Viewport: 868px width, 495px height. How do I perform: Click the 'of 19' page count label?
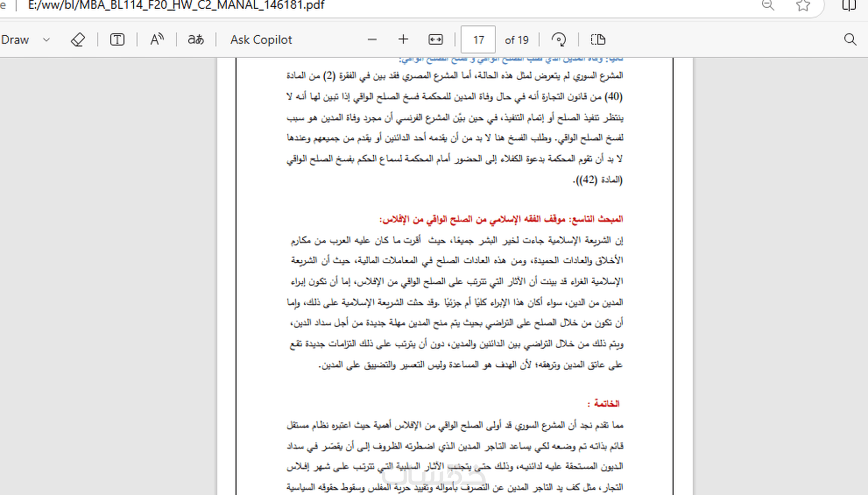click(517, 40)
